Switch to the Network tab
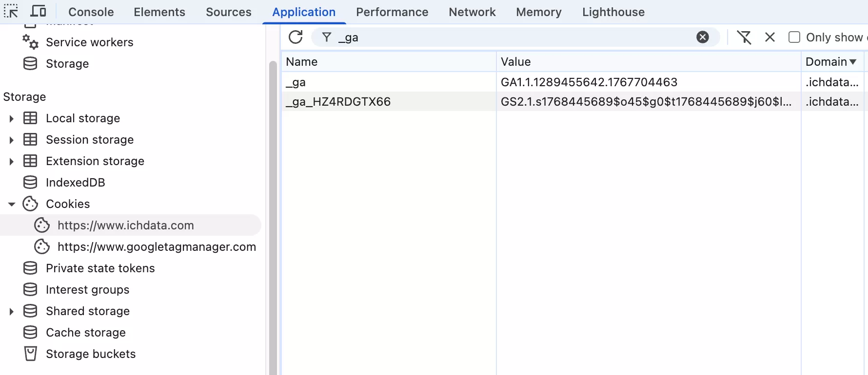Image resolution: width=868 pixels, height=375 pixels. click(472, 12)
